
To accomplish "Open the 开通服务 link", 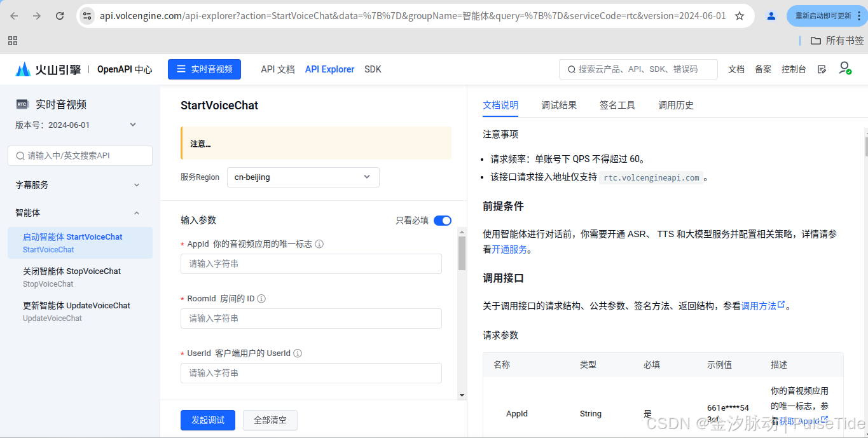I will pyautogui.click(x=509, y=250).
